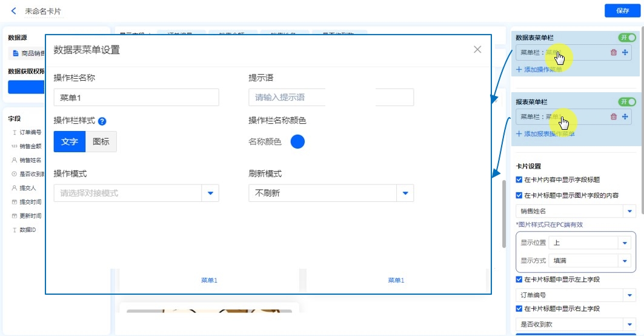This screenshot has height=336, width=644.
Task: Delete the menu item under 报表菜单栏
Action: pyautogui.click(x=614, y=116)
